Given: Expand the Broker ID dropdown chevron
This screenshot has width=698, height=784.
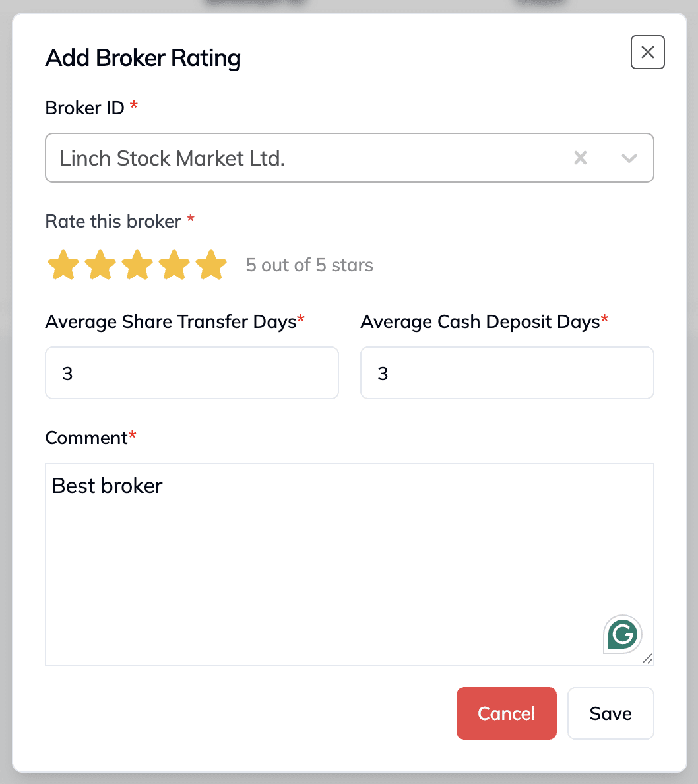Looking at the screenshot, I should (629, 158).
